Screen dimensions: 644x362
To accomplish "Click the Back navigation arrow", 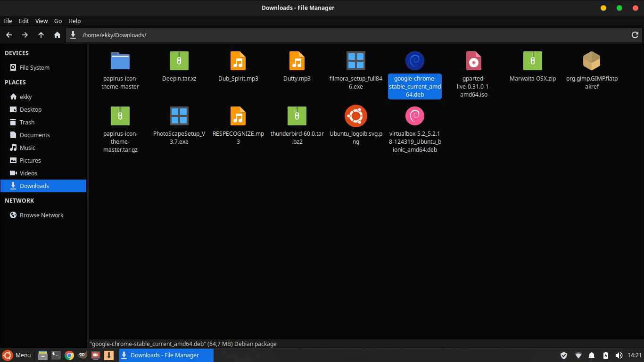I will (9, 35).
